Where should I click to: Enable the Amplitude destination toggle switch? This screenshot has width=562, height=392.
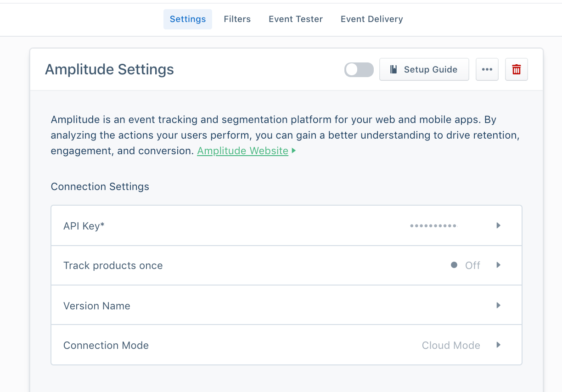tap(359, 69)
